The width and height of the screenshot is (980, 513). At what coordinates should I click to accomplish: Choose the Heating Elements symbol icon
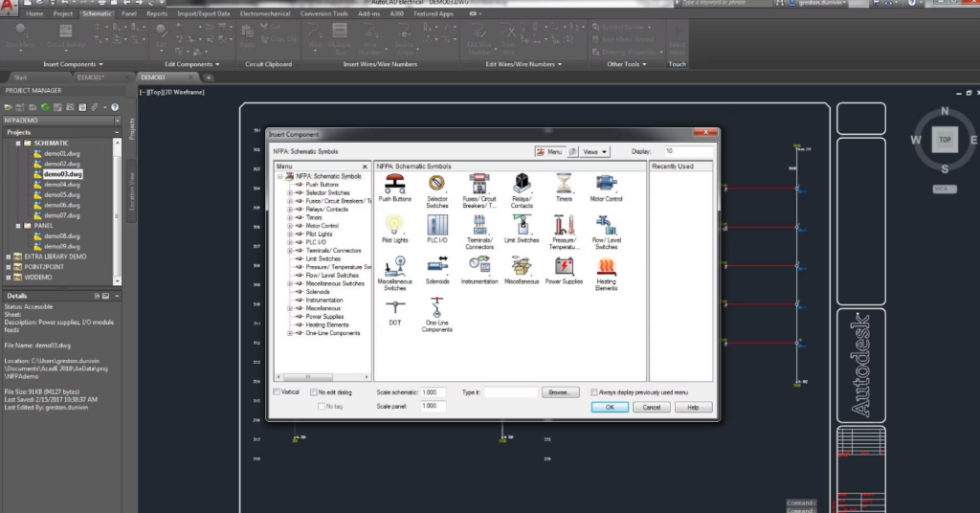click(606, 267)
